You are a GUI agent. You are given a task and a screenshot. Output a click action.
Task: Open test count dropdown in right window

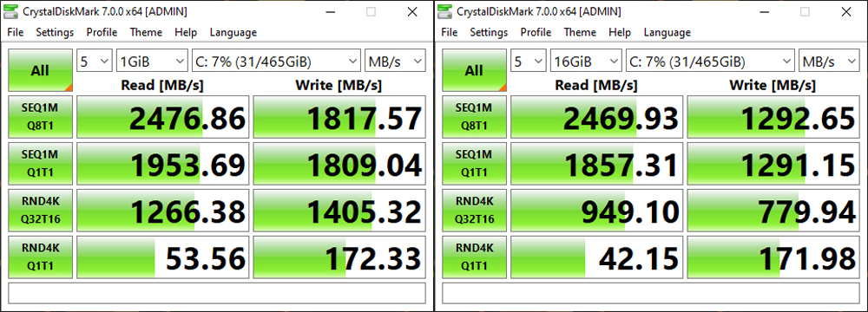tap(529, 61)
